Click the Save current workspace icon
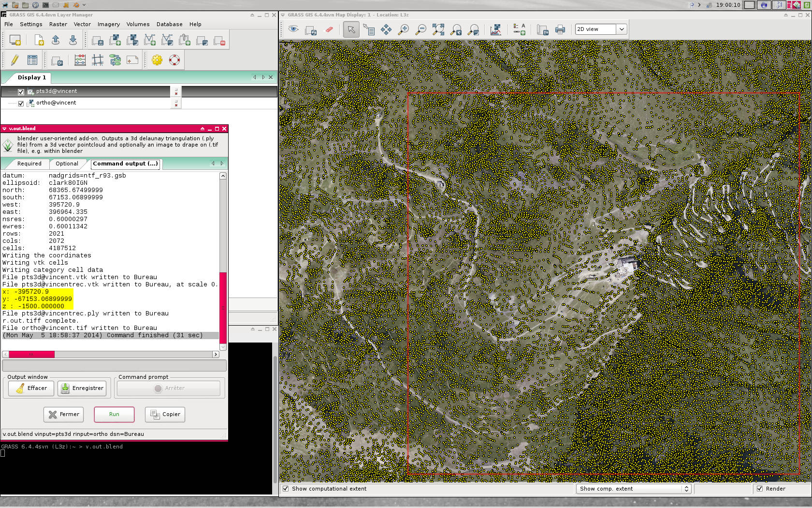The width and height of the screenshot is (812, 508). click(73, 40)
